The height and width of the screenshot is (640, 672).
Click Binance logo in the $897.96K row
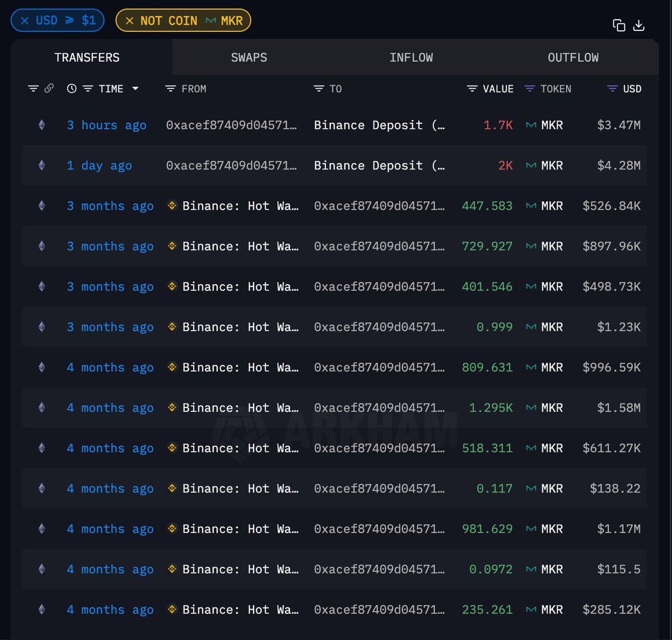point(172,246)
